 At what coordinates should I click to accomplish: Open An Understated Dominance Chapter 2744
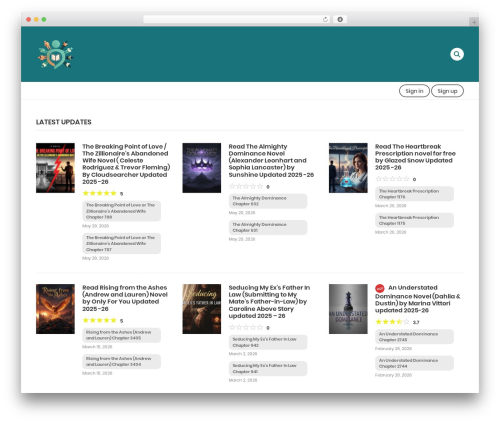tap(414, 363)
